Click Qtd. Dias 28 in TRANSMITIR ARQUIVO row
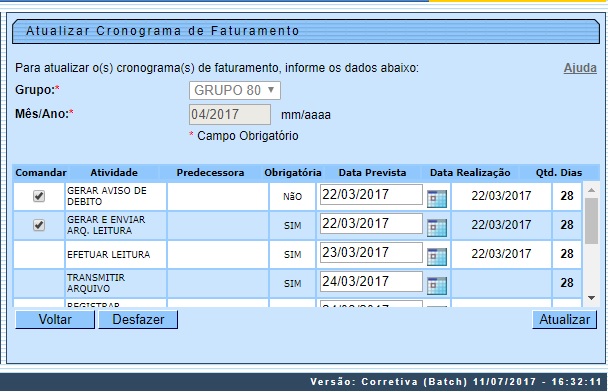The height and width of the screenshot is (392, 608). click(567, 283)
